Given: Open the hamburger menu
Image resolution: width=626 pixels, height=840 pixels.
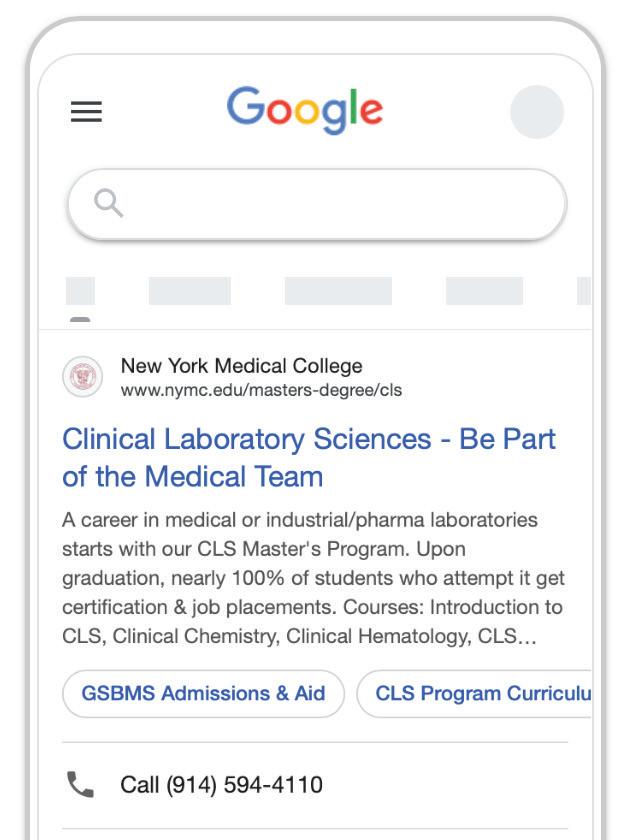Looking at the screenshot, I should tap(86, 111).
